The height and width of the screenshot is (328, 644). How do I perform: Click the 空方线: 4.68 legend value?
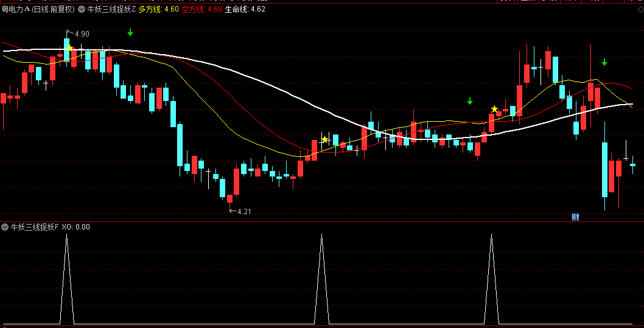click(x=201, y=10)
